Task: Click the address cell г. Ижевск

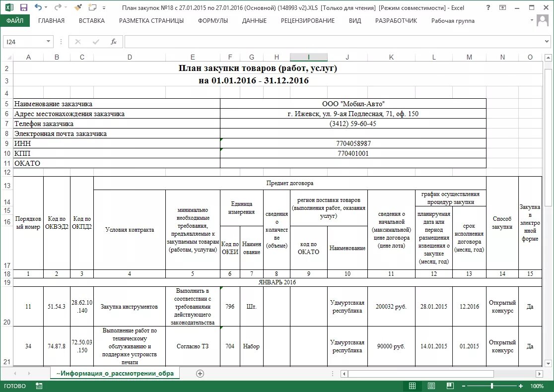Action: click(353, 114)
